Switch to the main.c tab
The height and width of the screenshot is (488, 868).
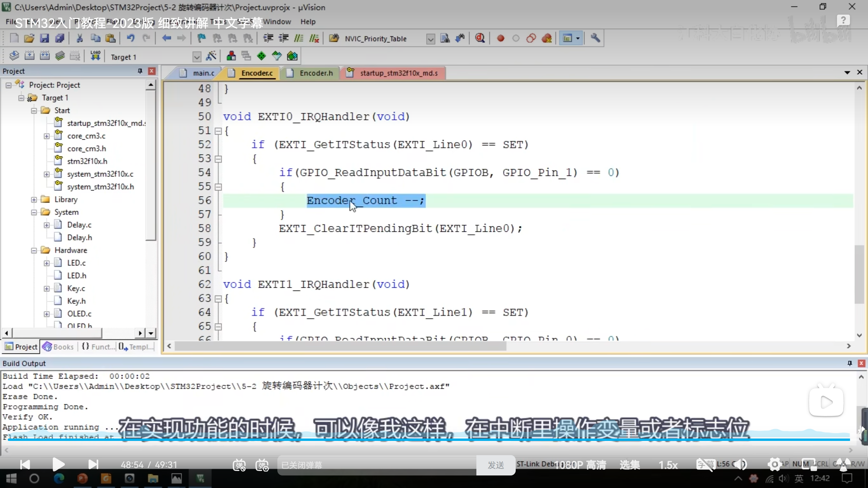[203, 73]
